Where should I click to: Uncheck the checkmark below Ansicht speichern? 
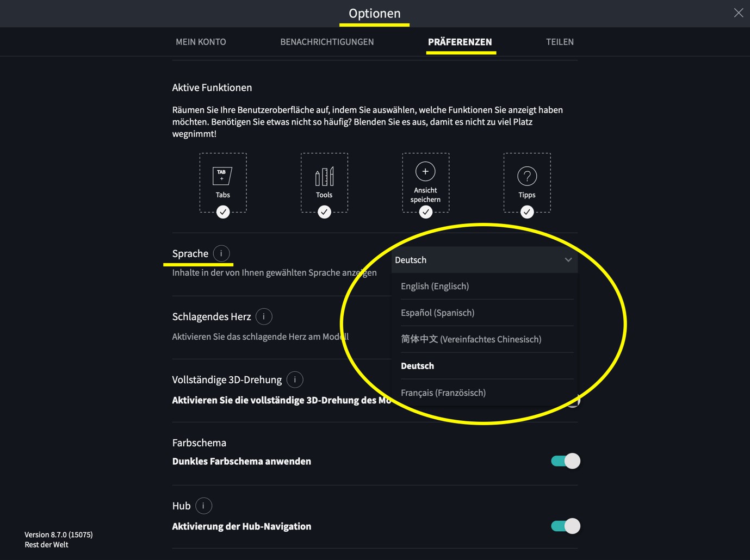[425, 212]
